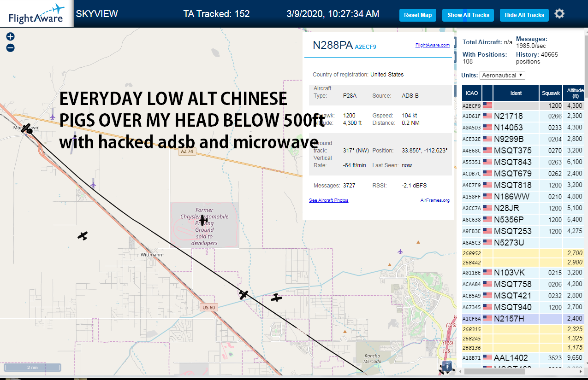Click the orange triangle left of the subdivision
Screen dimensions: 588x380
(x=390, y=264)
